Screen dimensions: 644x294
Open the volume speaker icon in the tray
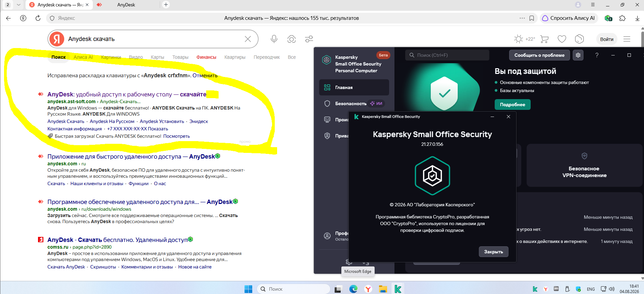coord(612,289)
